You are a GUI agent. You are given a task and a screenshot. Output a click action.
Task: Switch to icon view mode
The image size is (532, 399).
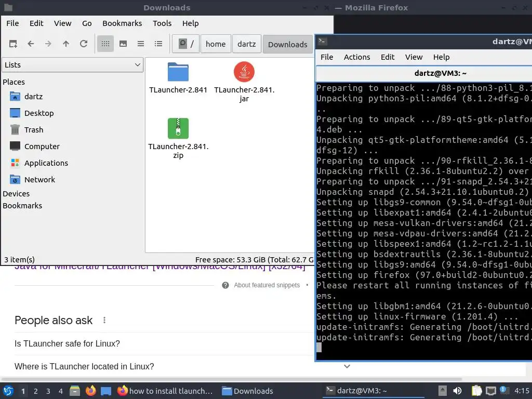pos(105,44)
